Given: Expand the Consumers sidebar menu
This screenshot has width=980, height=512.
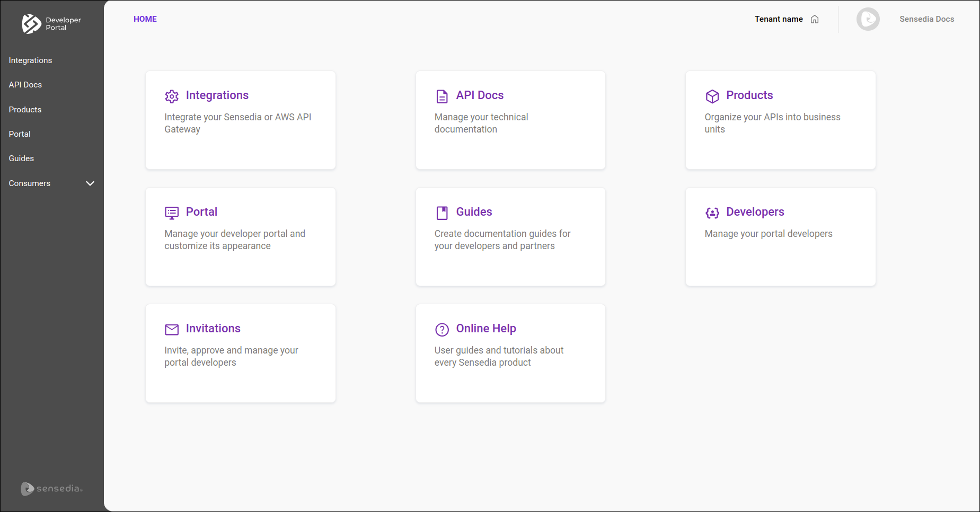Looking at the screenshot, I should 90,183.
